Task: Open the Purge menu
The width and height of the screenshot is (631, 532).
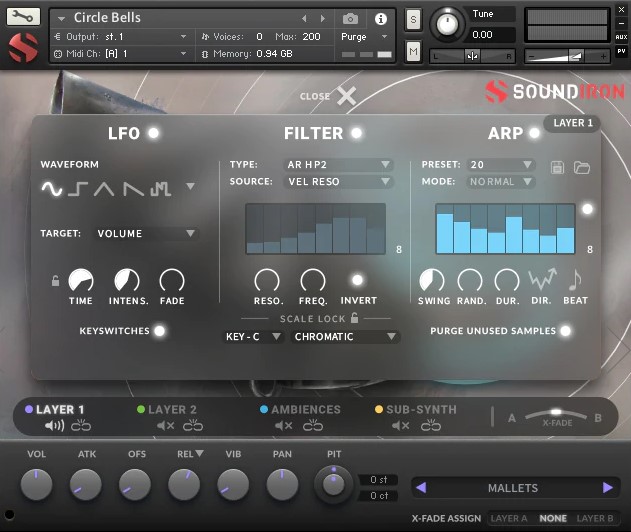Action: point(364,37)
